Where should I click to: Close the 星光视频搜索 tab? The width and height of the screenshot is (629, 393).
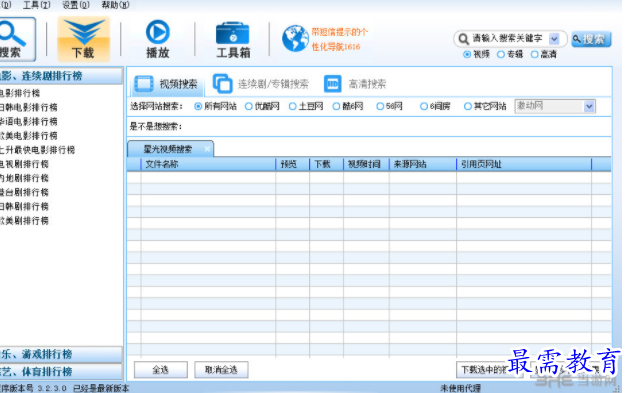coord(207,149)
